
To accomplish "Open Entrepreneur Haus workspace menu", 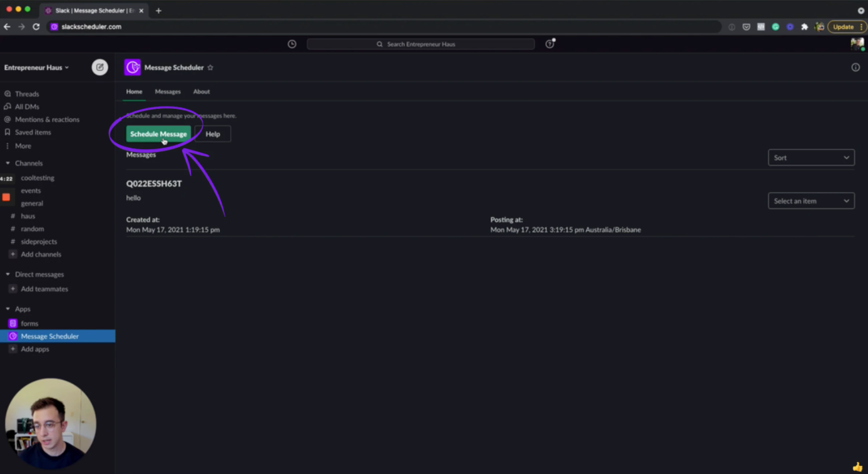I will [36, 68].
